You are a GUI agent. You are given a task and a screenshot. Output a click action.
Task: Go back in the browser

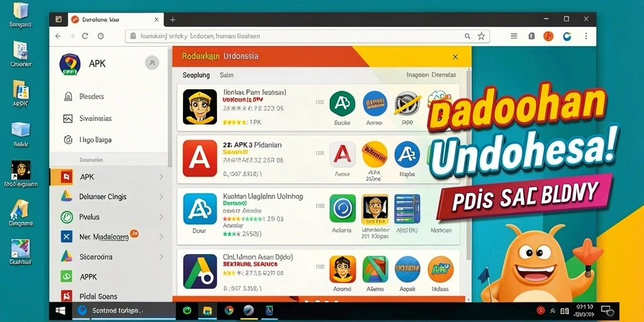point(58,36)
